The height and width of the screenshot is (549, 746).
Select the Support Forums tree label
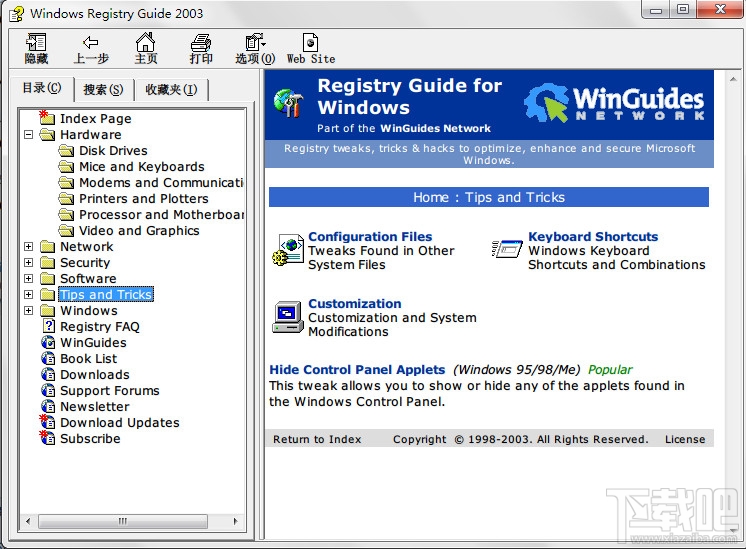point(109,391)
